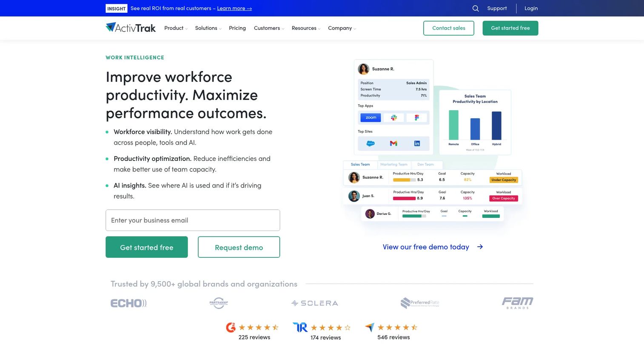644x362 pixels.
Task: Click the G2 logo icon
Action: point(231,327)
